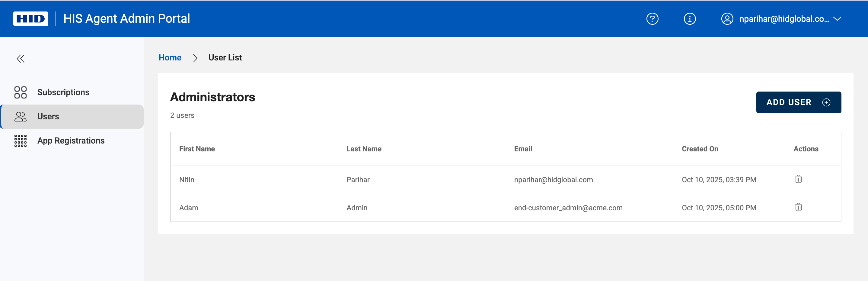Image resolution: width=868 pixels, height=281 pixels.
Task: Expand the account dropdown arrow
Action: pos(837,19)
